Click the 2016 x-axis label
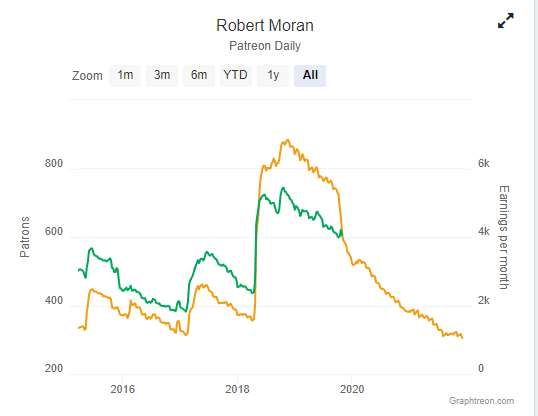 coord(122,389)
